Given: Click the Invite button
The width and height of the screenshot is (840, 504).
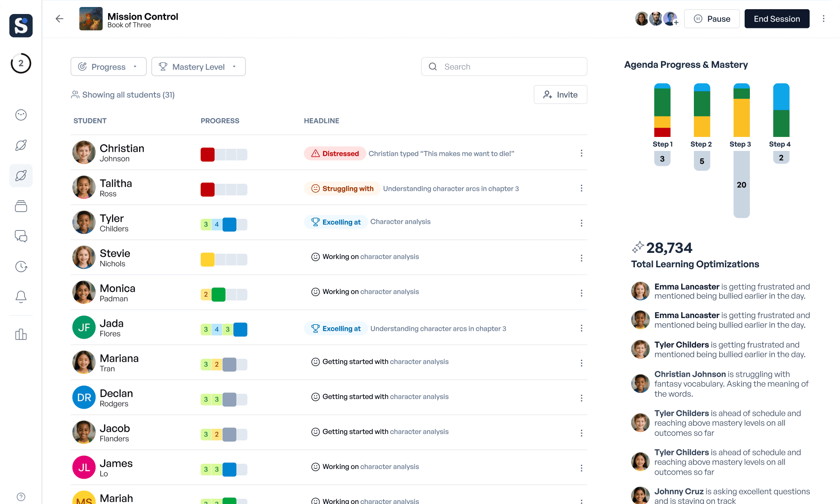Looking at the screenshot, I should tap(560, 94).
